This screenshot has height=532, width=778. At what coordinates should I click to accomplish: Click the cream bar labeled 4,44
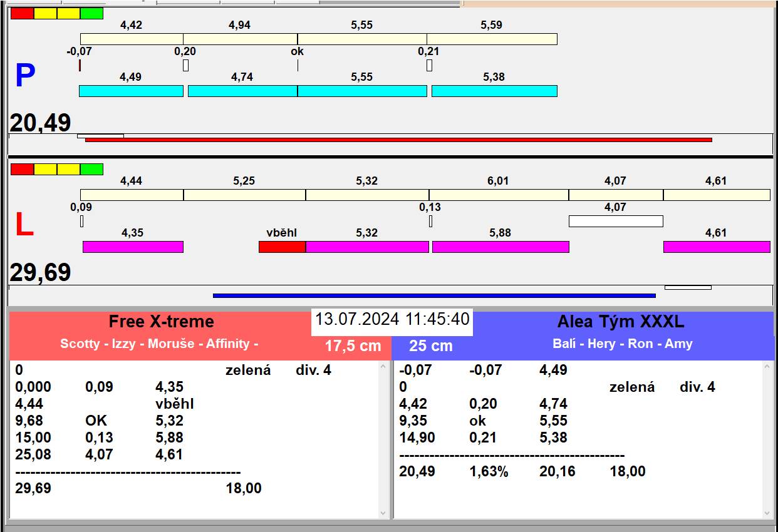pos(132,195)
